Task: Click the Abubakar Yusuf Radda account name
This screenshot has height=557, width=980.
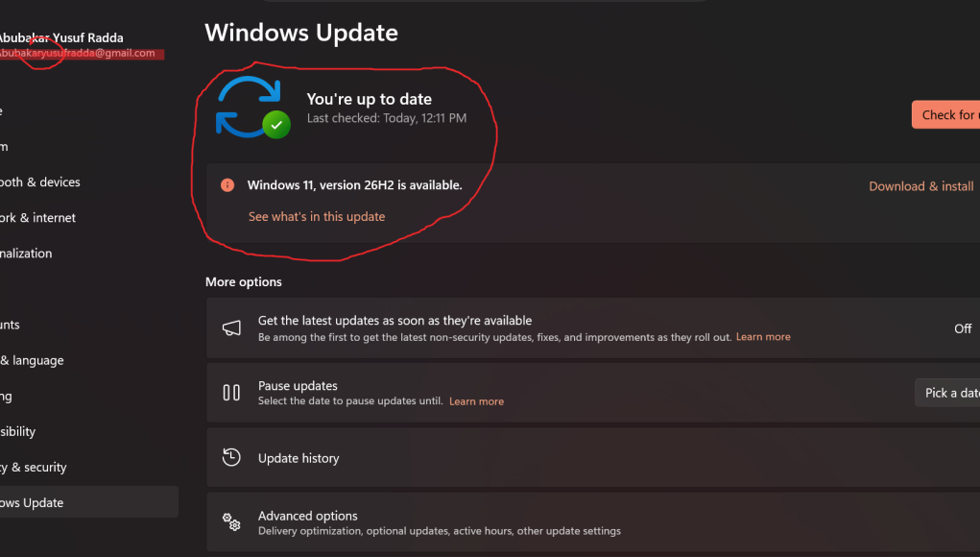Action: [61, 37]
